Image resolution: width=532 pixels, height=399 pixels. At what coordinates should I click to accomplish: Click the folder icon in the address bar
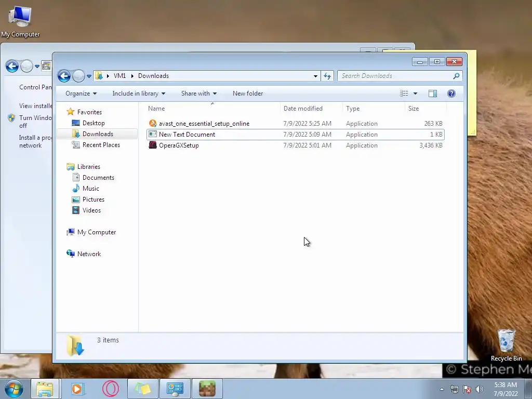[x=99, y=76]
